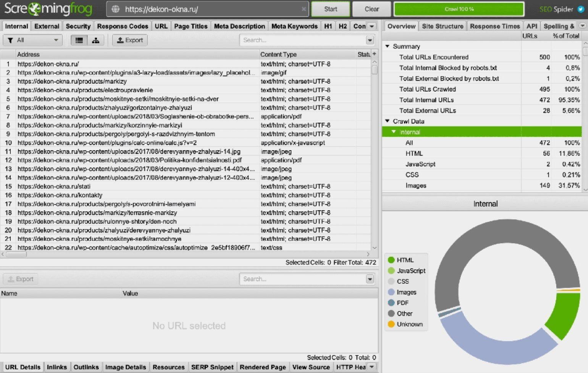Expand the overflow tabs dropdown after Con
This screenshot has width=588, height=373.
(372, 26)
